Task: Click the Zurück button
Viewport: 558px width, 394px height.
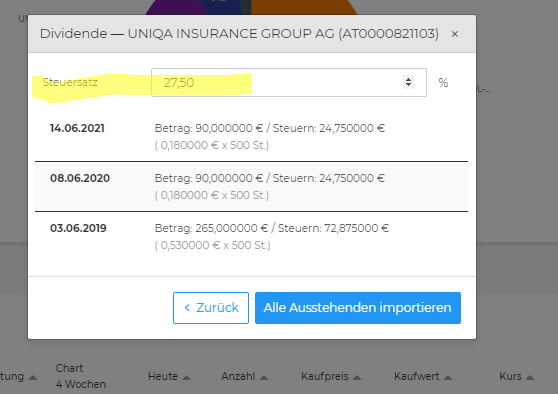Action: [211, 308]
